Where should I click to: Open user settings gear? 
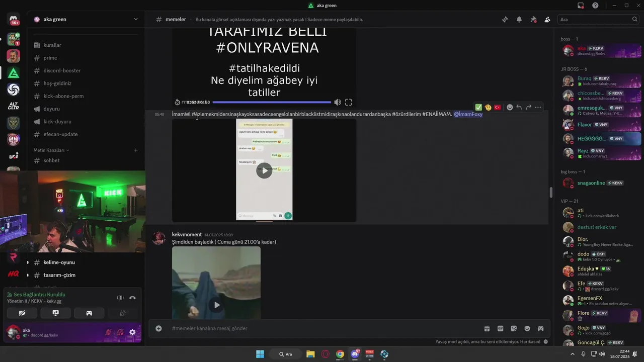pos(132,332)
